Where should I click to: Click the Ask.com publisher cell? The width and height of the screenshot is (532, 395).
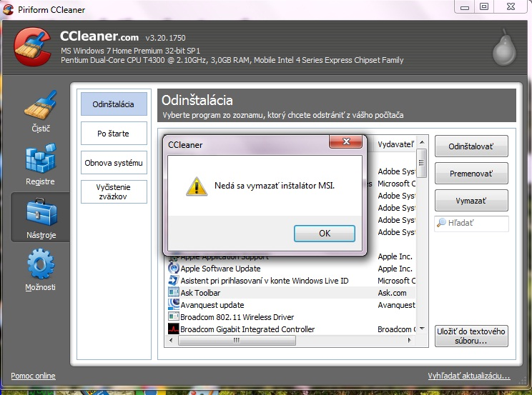[392, 293]
